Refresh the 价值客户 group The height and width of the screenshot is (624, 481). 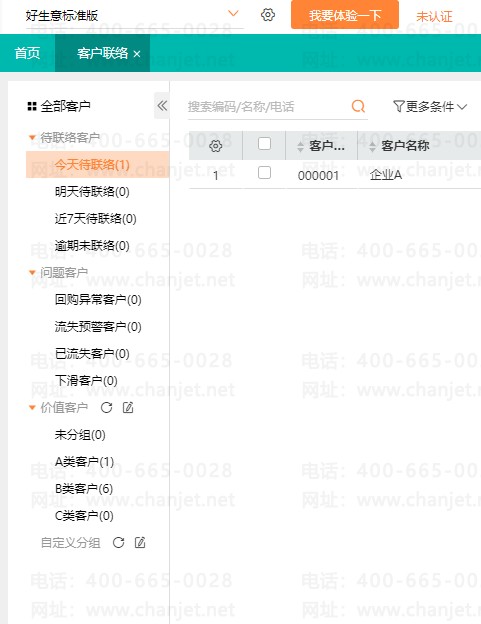(x=106, y=408)
